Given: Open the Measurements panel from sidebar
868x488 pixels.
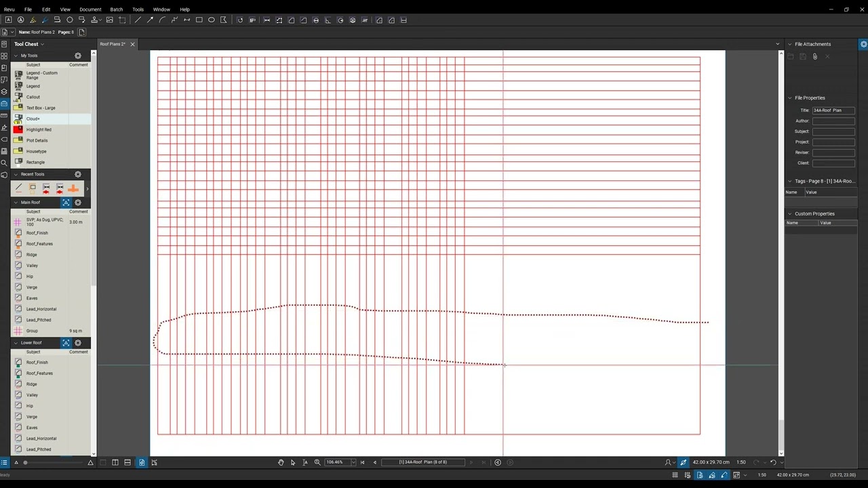Looking at the screenshot, I should pos(4,116).
